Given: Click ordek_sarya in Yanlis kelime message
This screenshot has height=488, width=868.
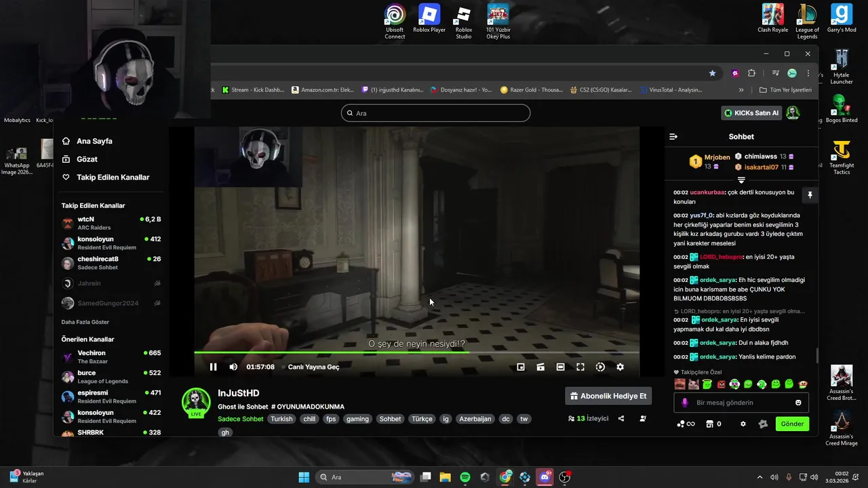Looking at the screenshot, I should [718, 357].
